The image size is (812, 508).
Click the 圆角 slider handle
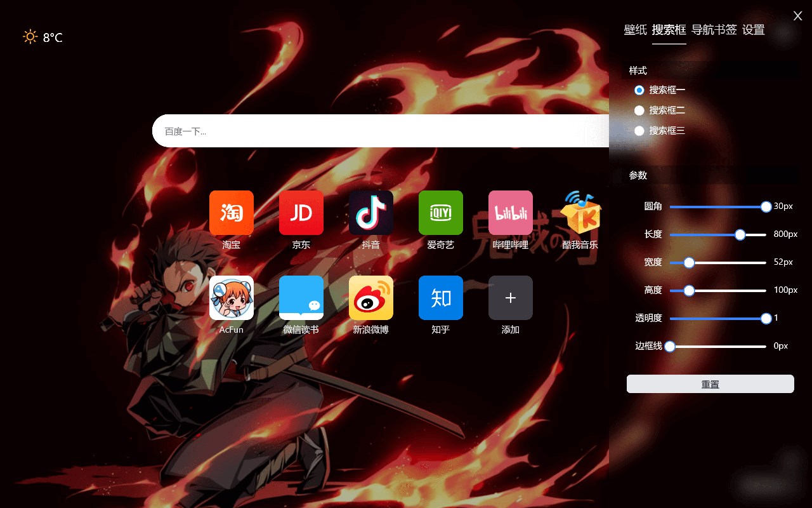tap(766, 206)
